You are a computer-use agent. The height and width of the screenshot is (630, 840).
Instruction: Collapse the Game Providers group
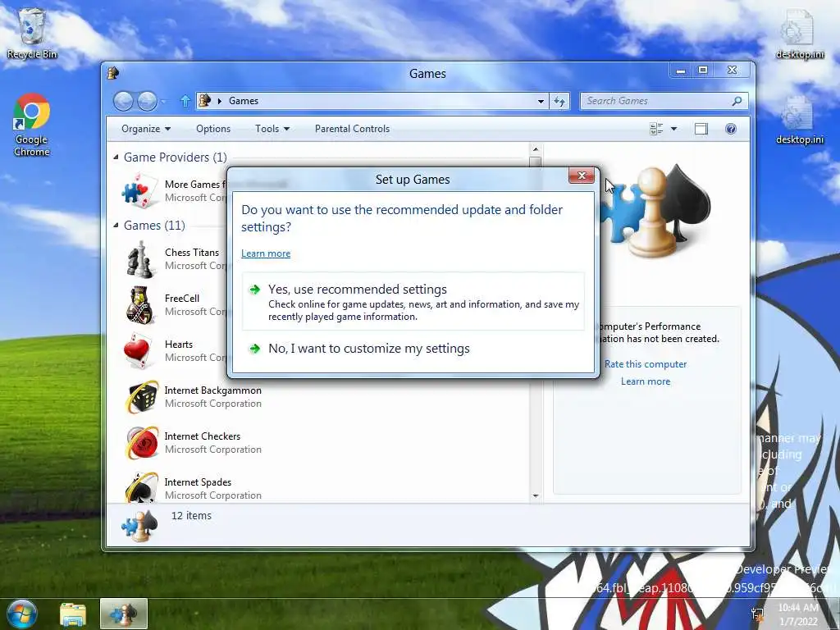point(116,157)
